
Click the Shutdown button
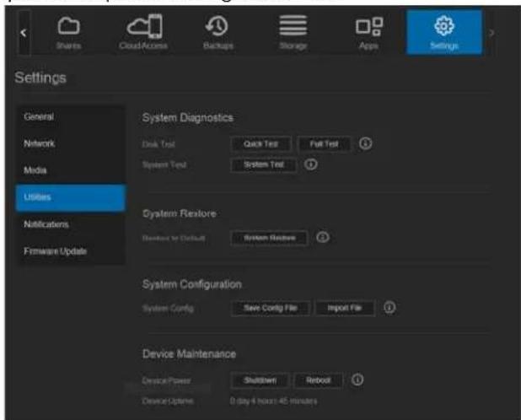(260, 380)
